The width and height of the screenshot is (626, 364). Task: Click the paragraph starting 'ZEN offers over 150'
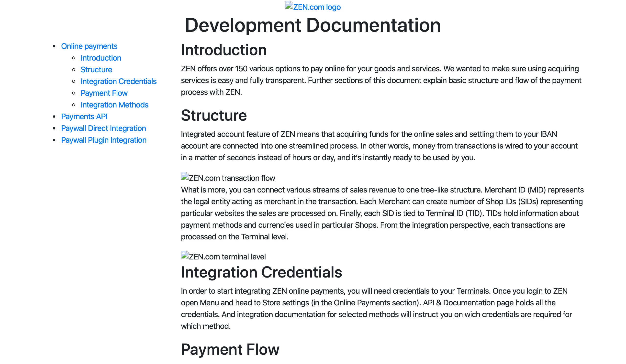tap(381, 80)
